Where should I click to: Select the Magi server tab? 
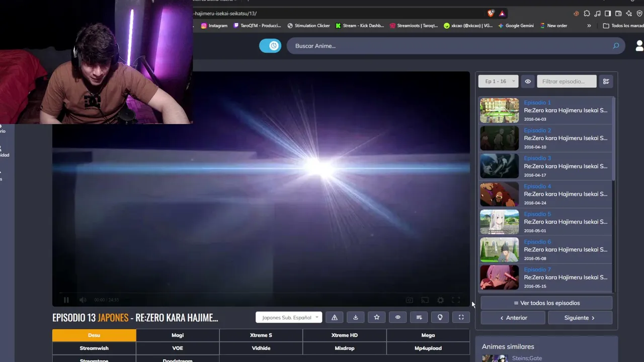178,335
